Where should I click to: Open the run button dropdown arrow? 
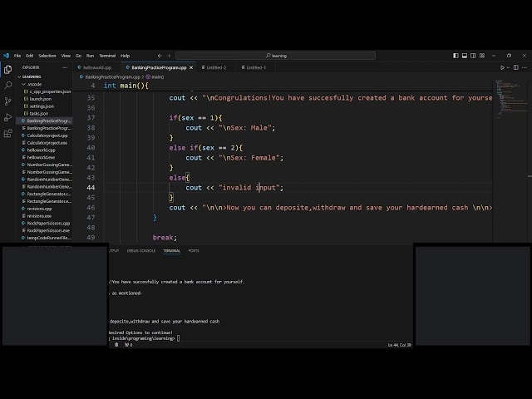click(x=508, y=67)
